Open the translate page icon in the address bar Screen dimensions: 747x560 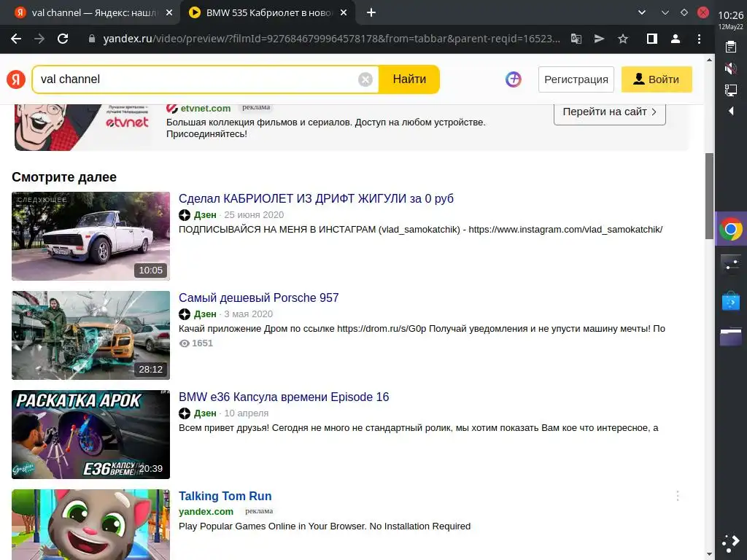(x=576, y=39)
